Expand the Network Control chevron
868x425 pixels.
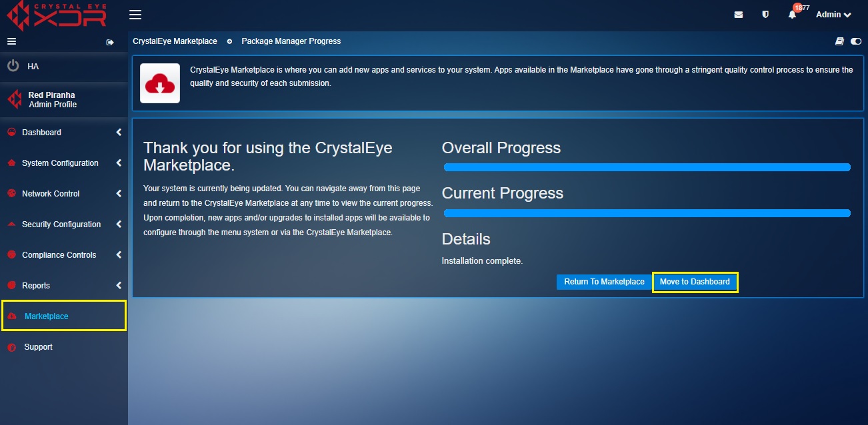tap(119, 194)
